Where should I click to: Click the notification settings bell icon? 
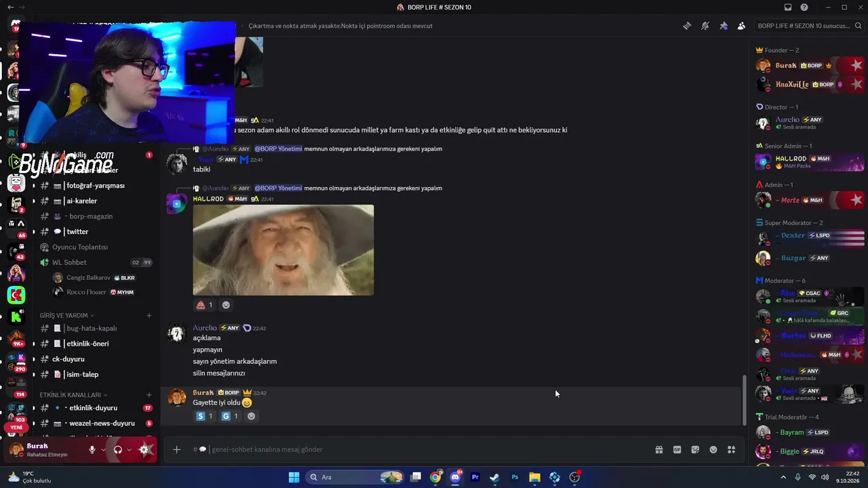pos(705,26)
